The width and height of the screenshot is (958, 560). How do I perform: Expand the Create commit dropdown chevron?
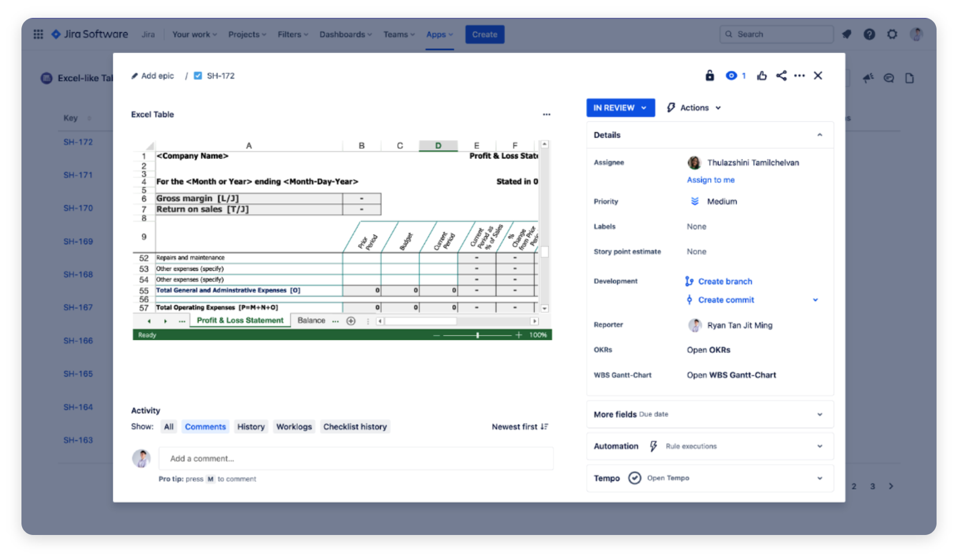pyautogui.click(x=816, y=300)
